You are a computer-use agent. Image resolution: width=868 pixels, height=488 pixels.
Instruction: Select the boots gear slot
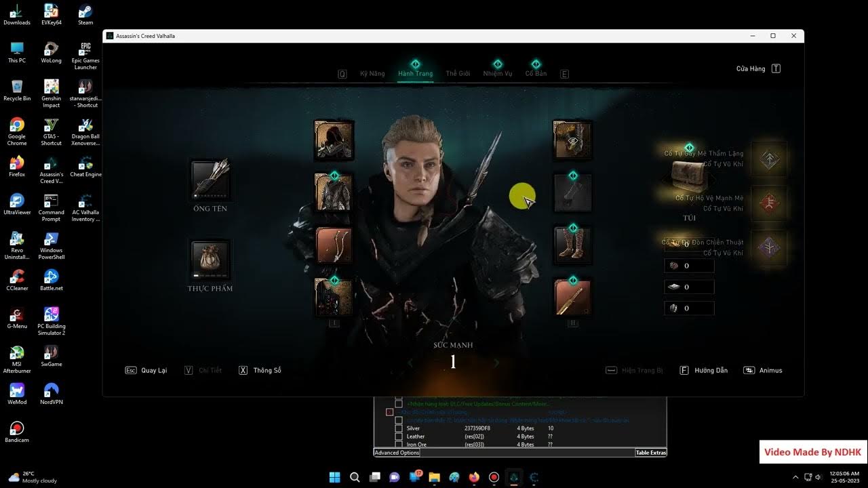[x=573, y=245]
